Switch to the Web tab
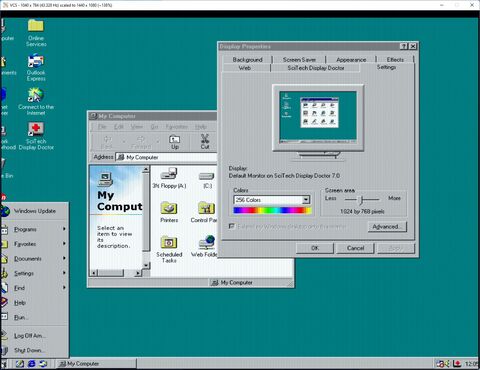This screenshot has height=370, width=480. (245, 68)
